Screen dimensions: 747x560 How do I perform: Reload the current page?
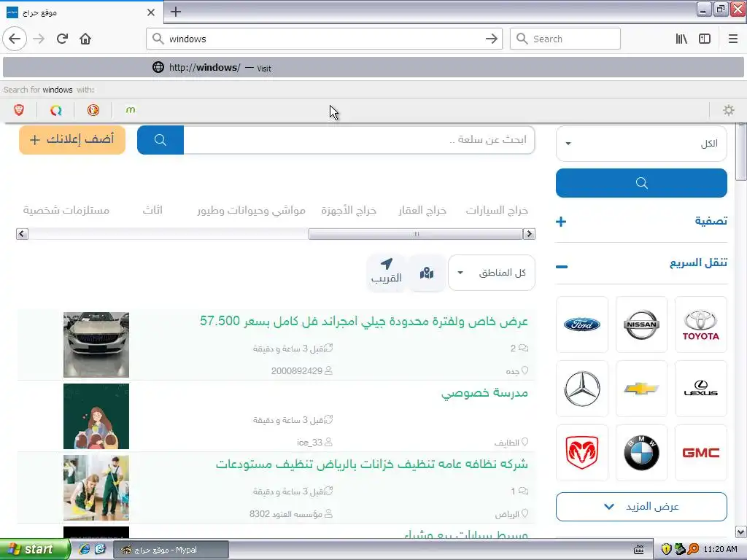tap(63, 39)
